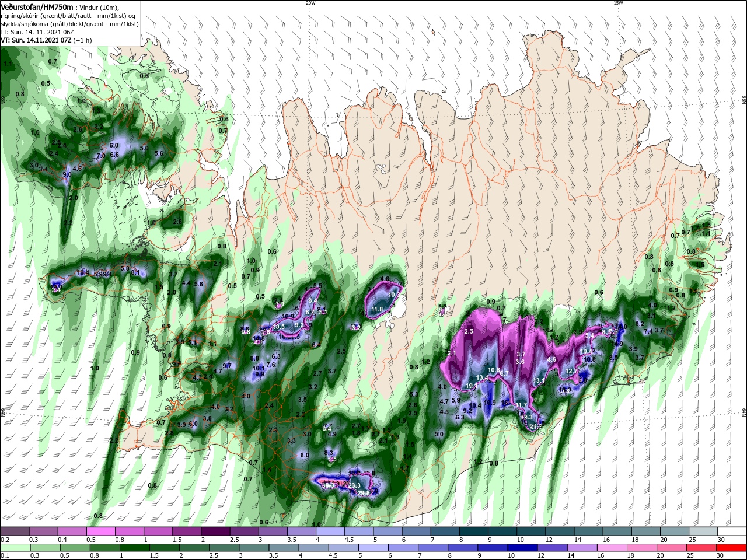
Task: Click the 9.0 value in the northwest peninsula
Action: 67,174
